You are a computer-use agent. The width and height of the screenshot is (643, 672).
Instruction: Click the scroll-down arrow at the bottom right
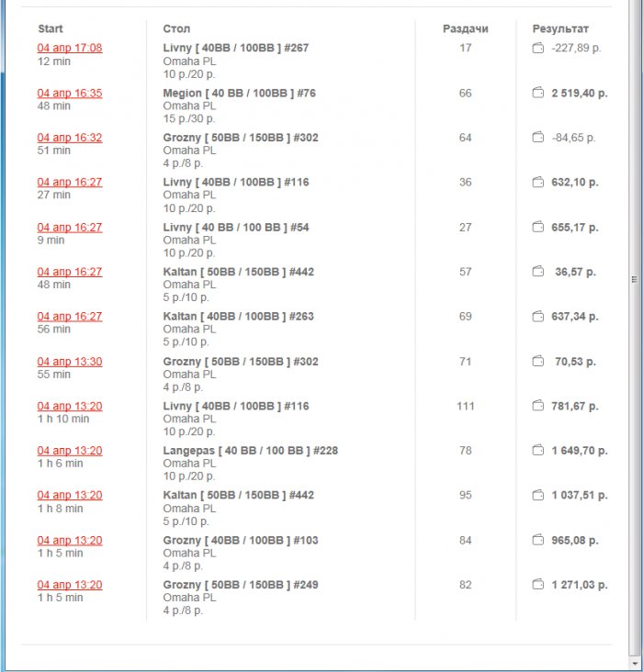pos(634,664)
